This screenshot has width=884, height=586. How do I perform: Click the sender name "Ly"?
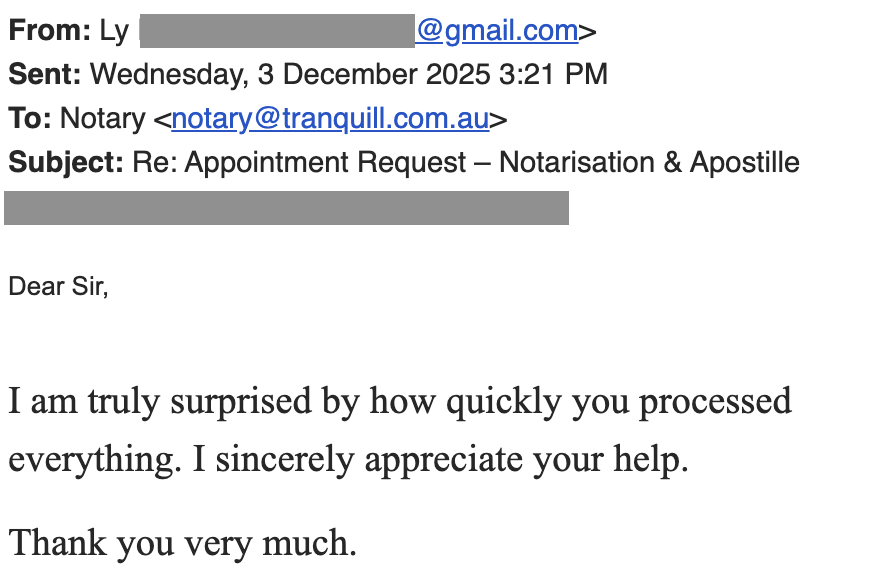pos(114,31)
